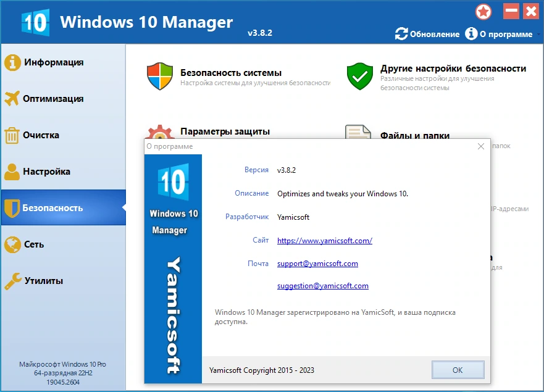Open the Утилиты section
Image resolution: width=544 pixels, height=392 pixels.
pyautogui.click(x=63, y=281)
